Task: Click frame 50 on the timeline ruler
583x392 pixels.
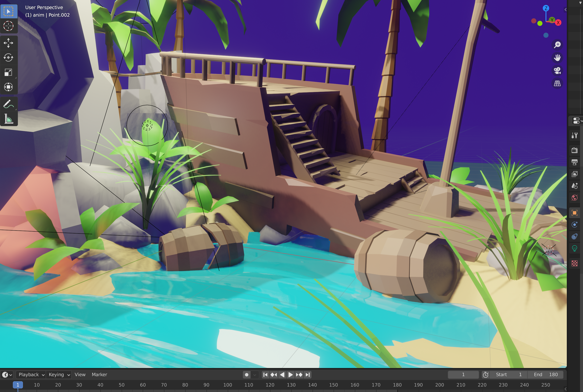Action: click(x=121, y=385)
